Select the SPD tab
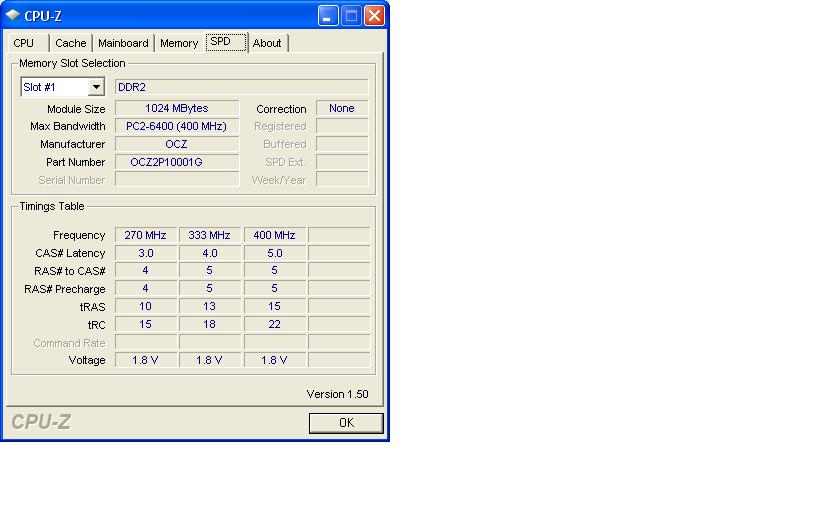This screenshot has height=525, width=840. pos(226,42)
